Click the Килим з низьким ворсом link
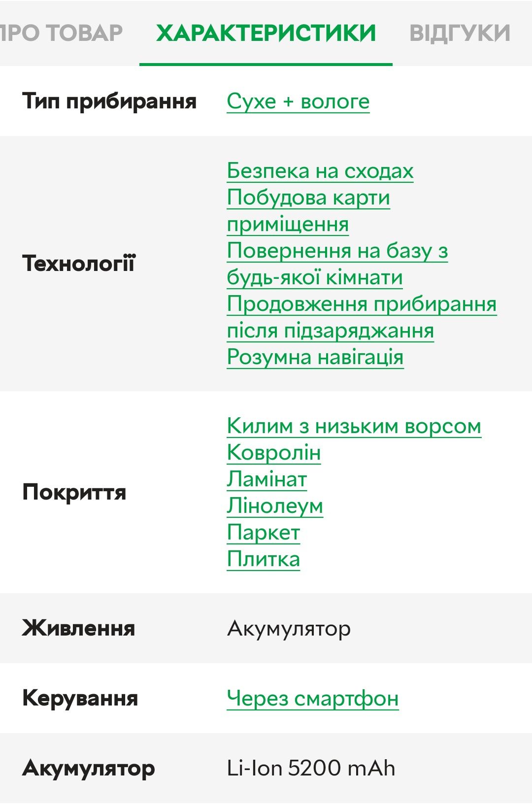Screen dimensions: 532x807 tap(354, 426)
